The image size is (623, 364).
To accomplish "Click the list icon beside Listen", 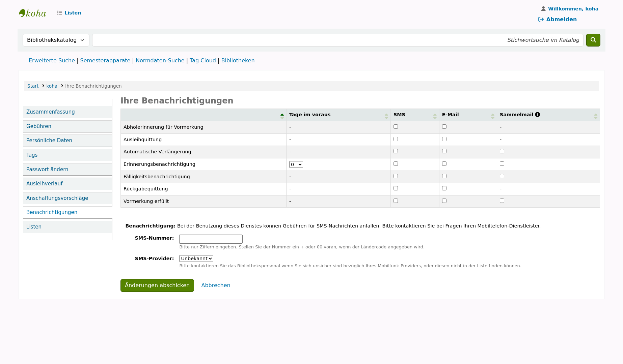I will (x=60, y=13).
